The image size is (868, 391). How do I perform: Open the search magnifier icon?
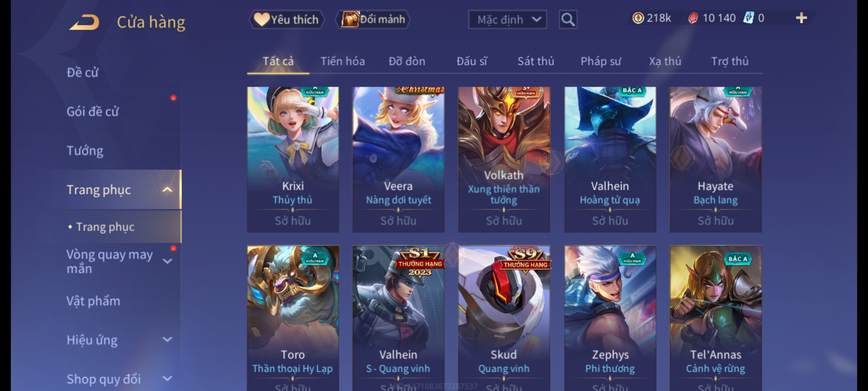click(568, 20)
